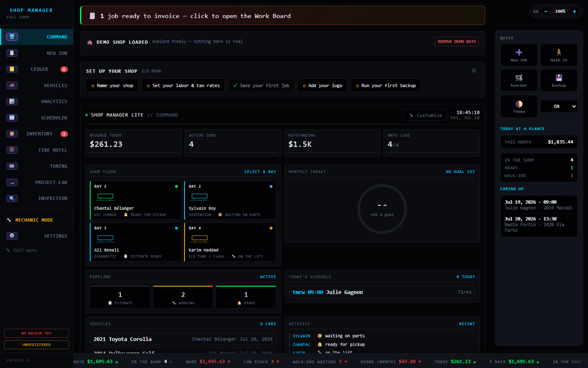Go to Vehicles in the sidebar
Viewport: 588px width, 368px height.
pos(37,85)
